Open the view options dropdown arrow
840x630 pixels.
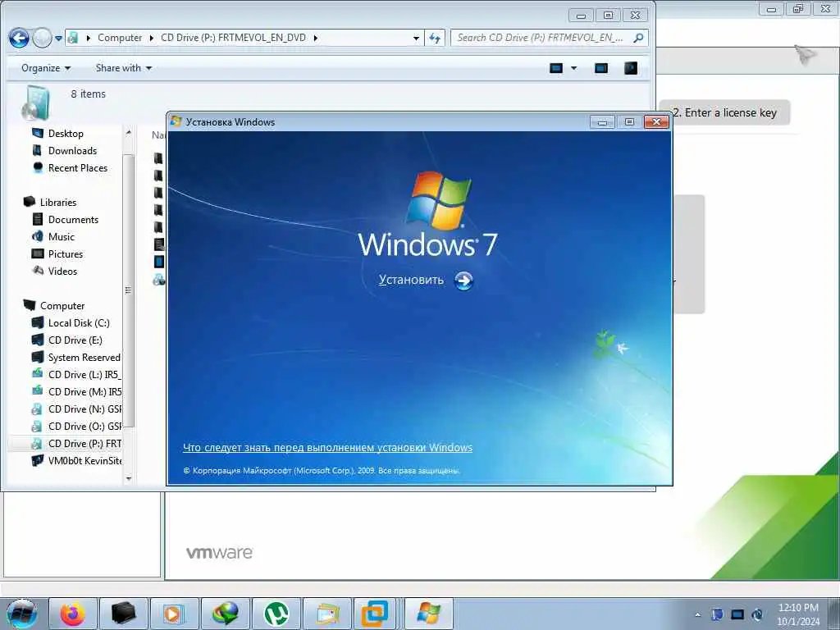pos(573,68)
